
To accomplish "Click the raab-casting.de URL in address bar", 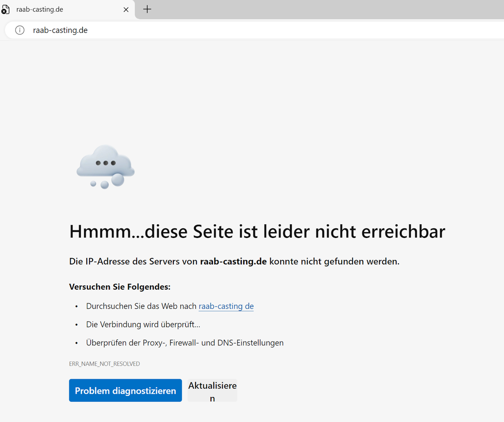I will pos(60,30).
